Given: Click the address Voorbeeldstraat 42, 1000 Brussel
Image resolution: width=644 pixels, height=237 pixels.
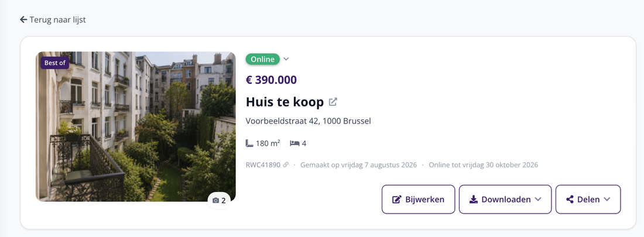Looking at the screenshot, I should [x=309, y=121].
